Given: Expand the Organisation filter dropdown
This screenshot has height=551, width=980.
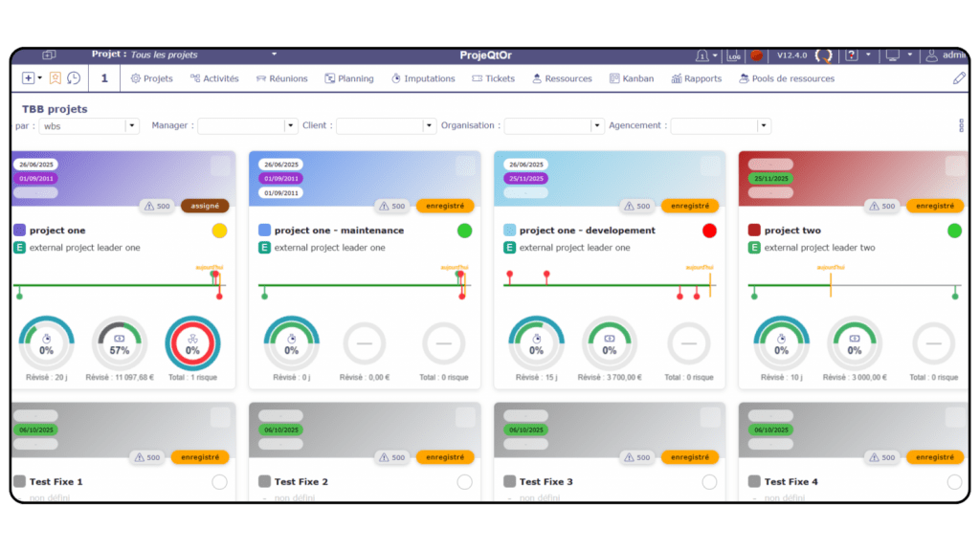Looking at the screenshot, I should (597, 126).
